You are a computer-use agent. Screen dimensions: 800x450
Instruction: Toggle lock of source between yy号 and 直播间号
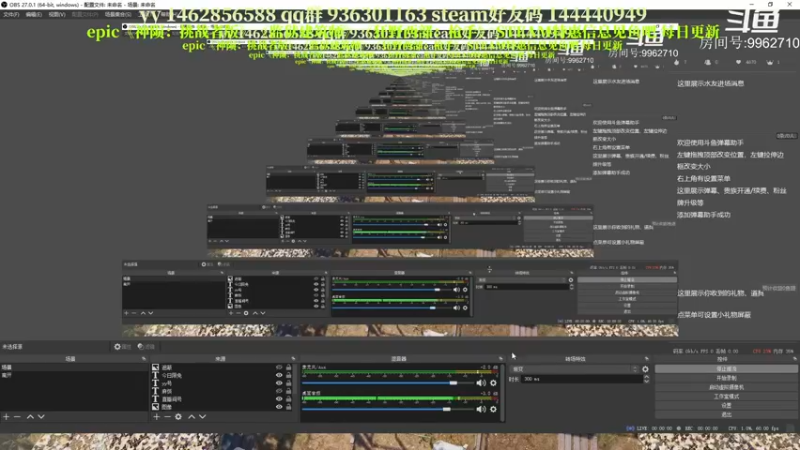289,391
